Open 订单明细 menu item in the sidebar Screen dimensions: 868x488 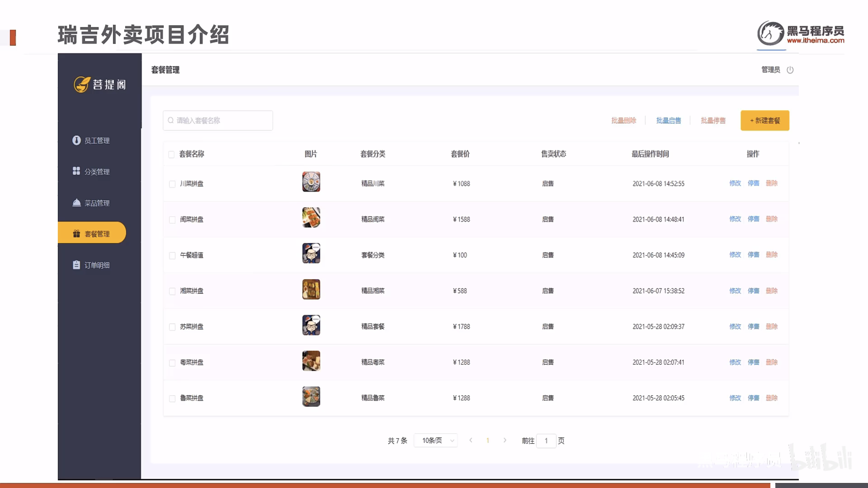point(97,265)
